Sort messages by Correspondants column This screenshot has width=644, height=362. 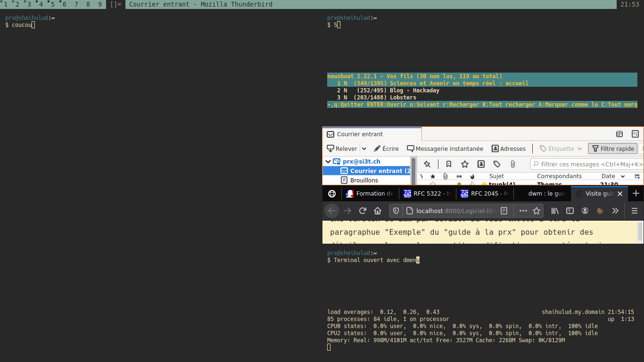point(559,176)
